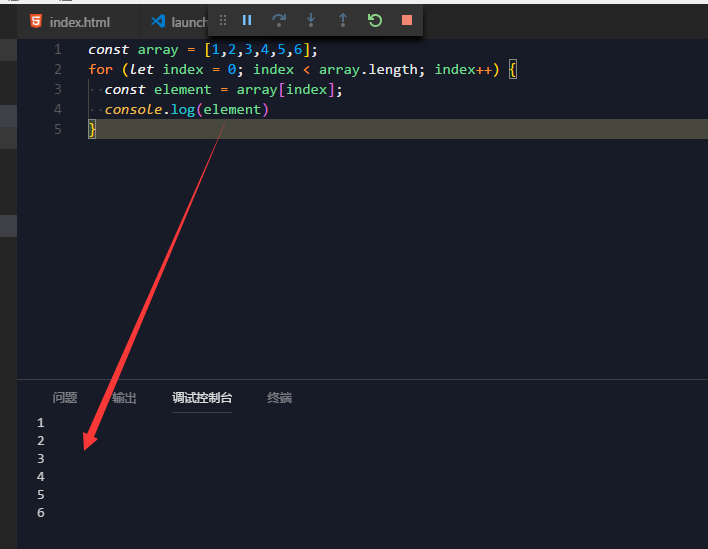Click the opening brace ending line 2
The width and height of the screenshot is (708, 549).
pos(512,70)
